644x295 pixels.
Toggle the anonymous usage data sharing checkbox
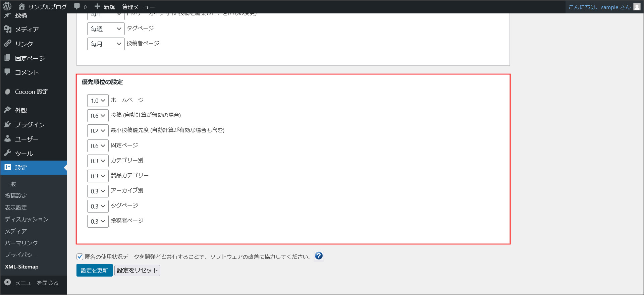[x=80, y=257]
